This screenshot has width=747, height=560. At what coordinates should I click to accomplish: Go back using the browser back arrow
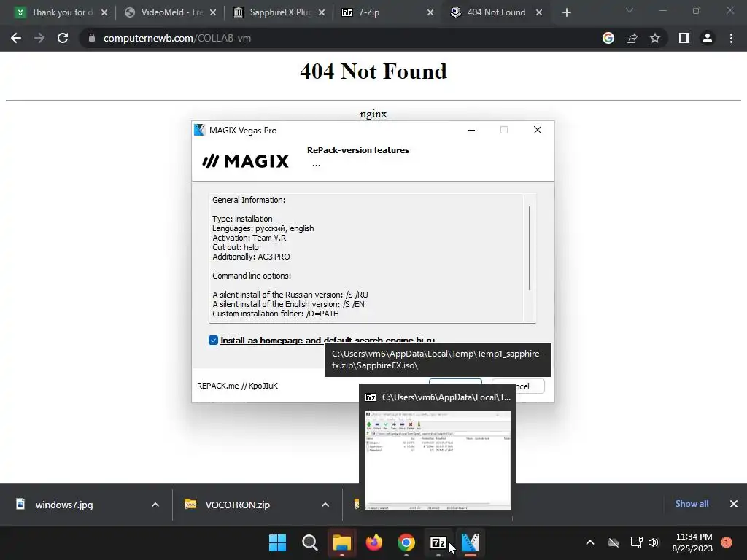[x=16, y=38]
